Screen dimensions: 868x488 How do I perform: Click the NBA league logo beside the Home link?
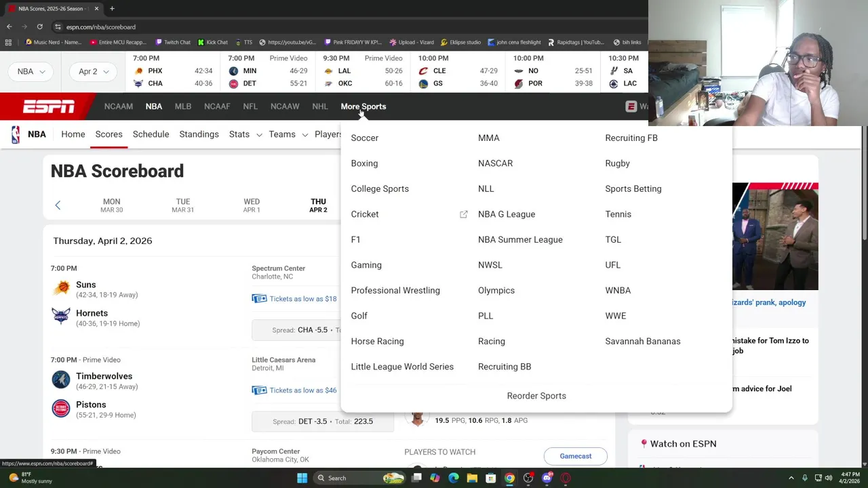16,134
